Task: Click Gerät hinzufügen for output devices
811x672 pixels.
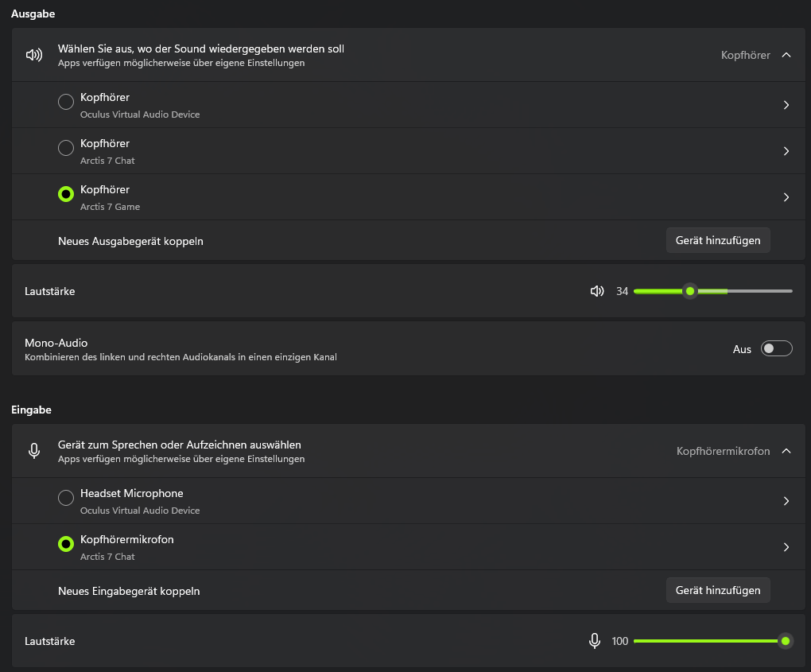Action: 717,240
